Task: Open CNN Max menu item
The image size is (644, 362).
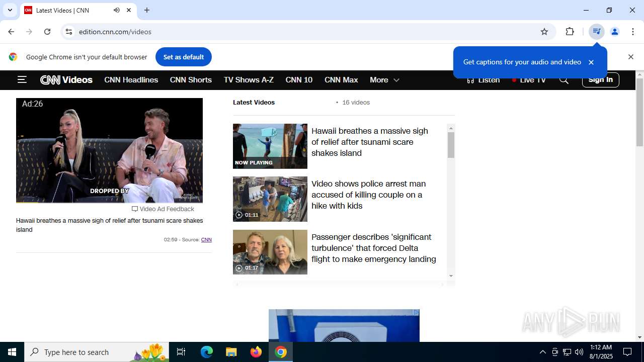Action: [x=341, y=79]
